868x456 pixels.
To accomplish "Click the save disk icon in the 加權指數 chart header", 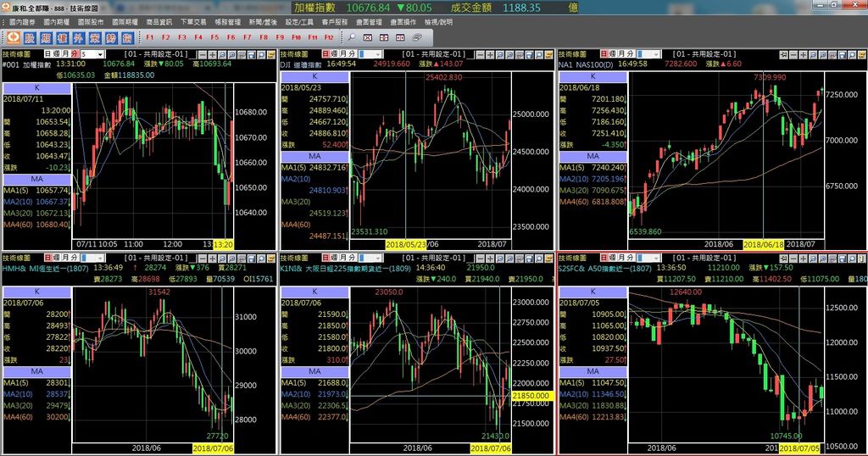I will pyautogui.click(x=251, y=55).
